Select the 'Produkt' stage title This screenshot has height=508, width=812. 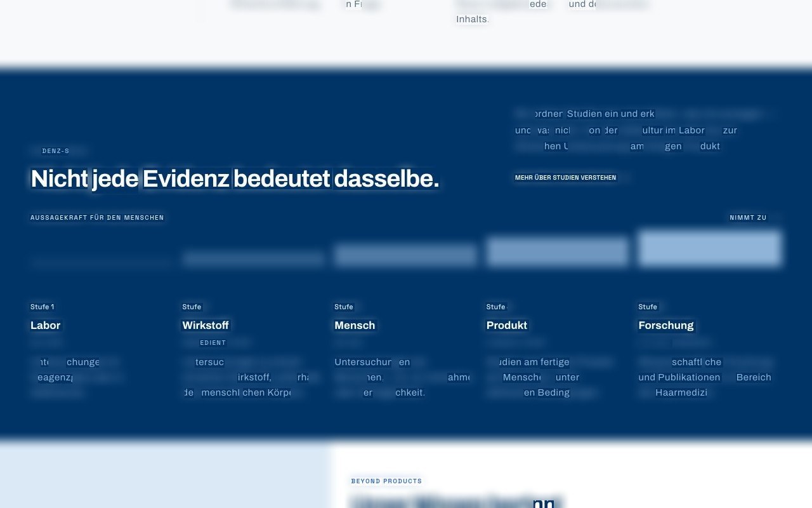coord(507,325)
